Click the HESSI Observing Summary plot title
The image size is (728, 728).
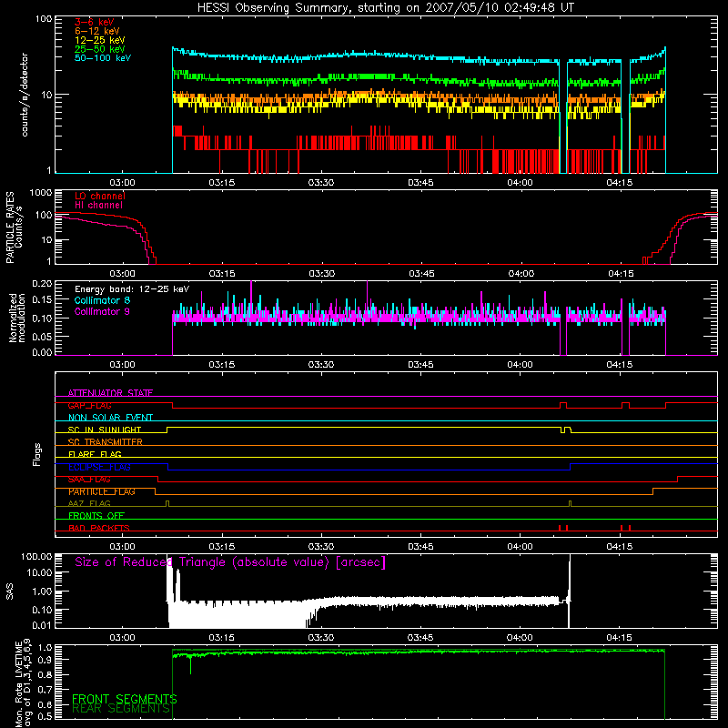tap(386, 8)
